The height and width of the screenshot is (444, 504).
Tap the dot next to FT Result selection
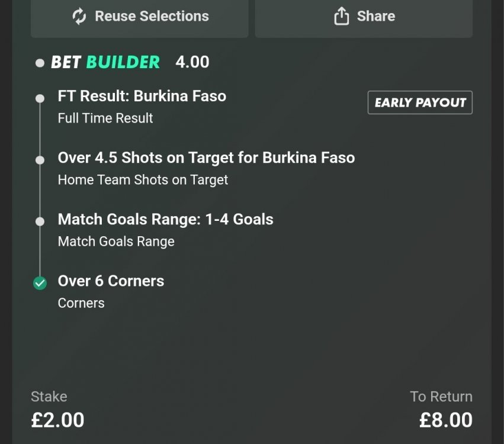coord(40,98)
